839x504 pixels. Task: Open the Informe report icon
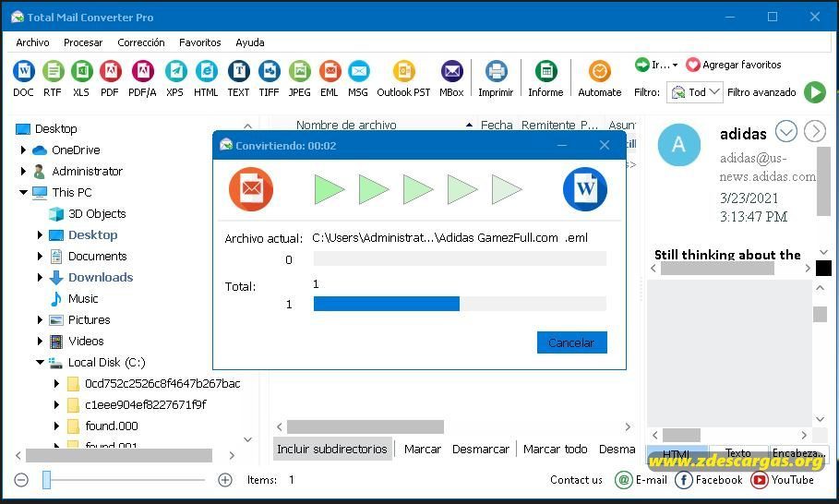(x=545, y=71)
